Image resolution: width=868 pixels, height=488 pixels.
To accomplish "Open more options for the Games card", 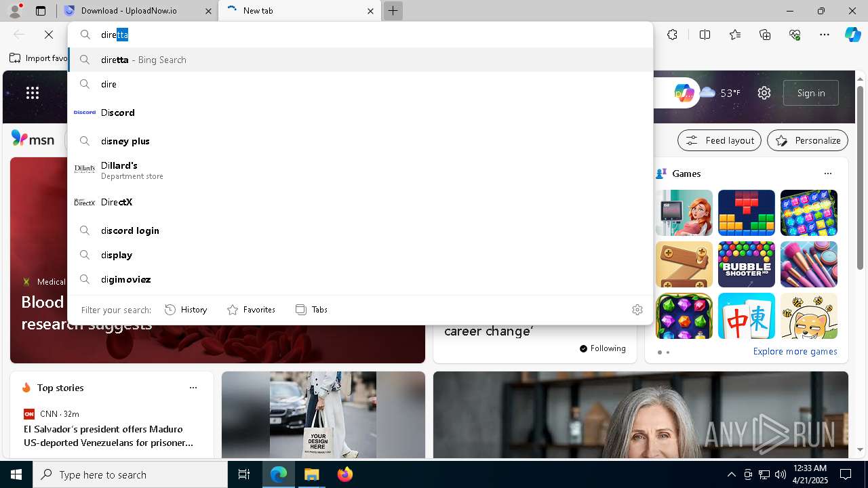I will pyautogui.click(x=828, y=174).
